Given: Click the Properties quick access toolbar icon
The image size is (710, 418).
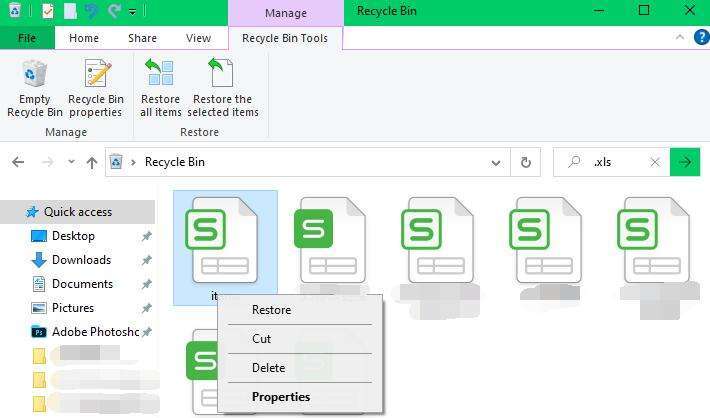Looking at the screenshot, I should click(x=48, y=11).
